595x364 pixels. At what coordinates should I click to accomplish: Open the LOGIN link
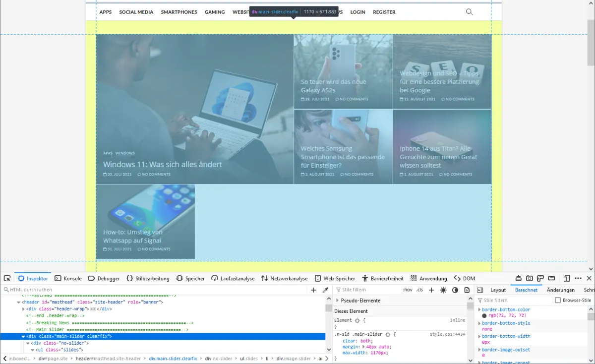(357, 12)
